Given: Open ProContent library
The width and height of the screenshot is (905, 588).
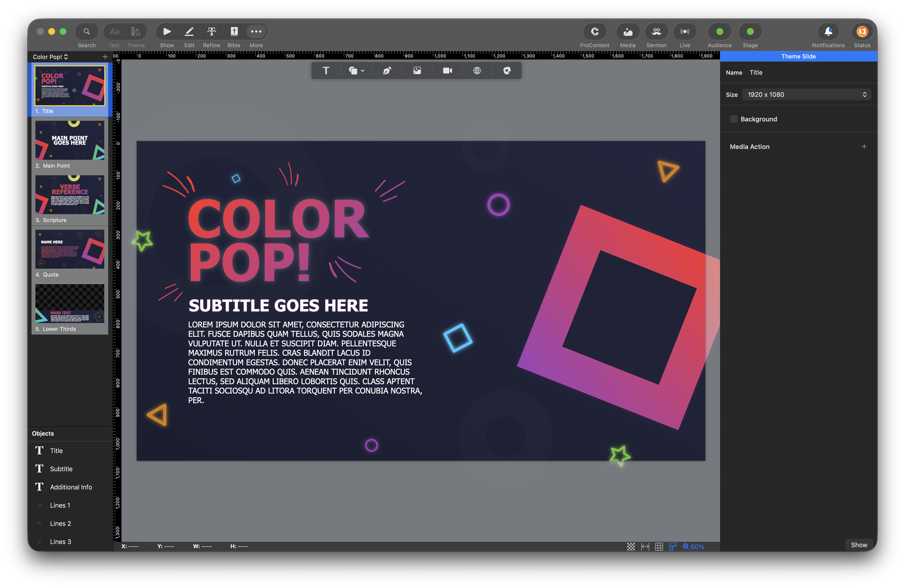Looking at the screenshot, I should click(594, 32).
